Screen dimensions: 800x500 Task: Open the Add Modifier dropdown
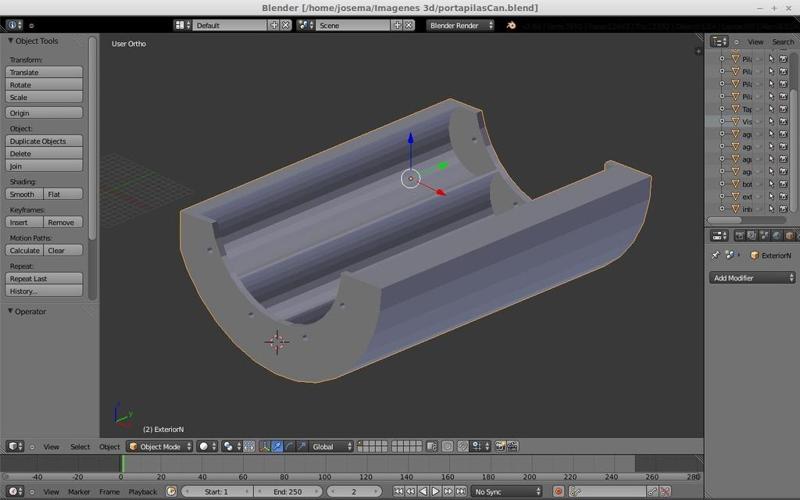point(752,278)
